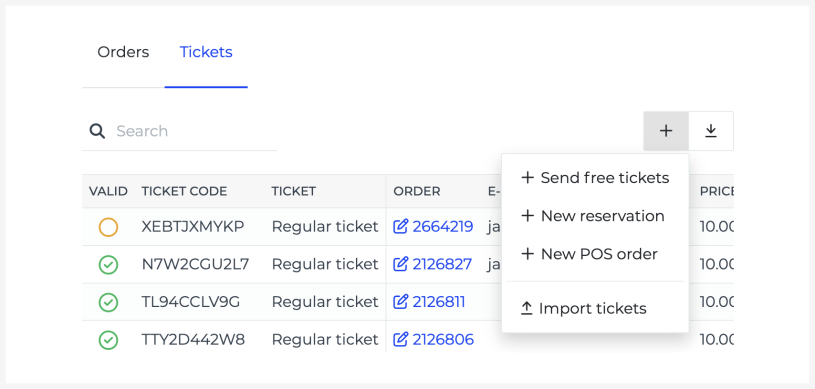The height and width of the screenshot is (389, 815).
Task: Click the edit icon for order 2126811
Action: point(400,302)
